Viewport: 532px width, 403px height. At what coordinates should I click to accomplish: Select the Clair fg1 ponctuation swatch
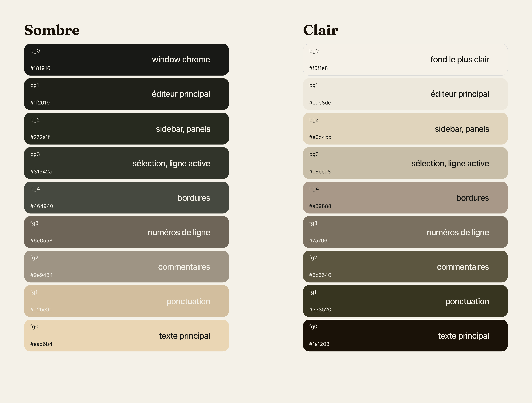click(x=405, y=301)
